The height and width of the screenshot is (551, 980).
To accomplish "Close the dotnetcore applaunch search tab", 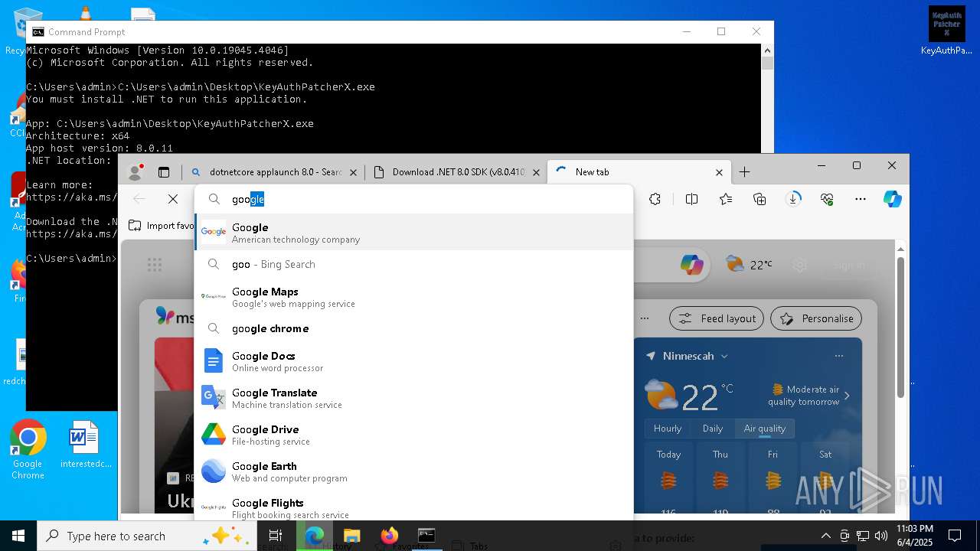I will click(x=353, y=172).
